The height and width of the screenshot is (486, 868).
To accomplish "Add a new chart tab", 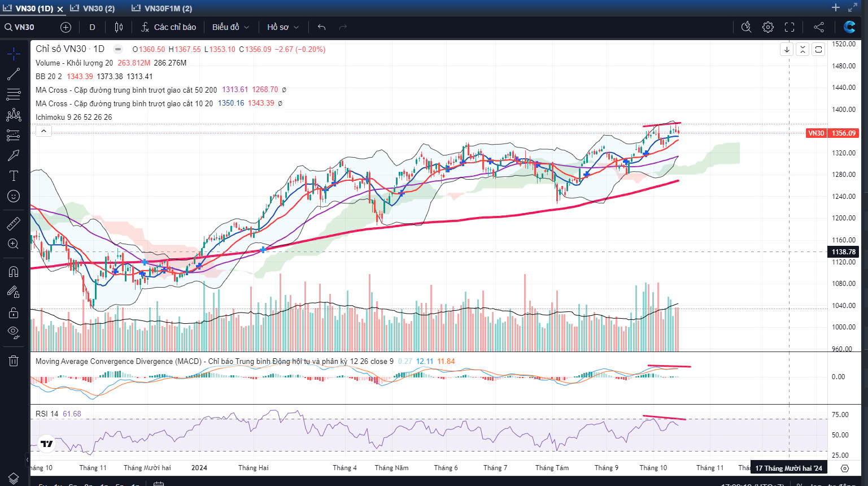I will 836,7.
